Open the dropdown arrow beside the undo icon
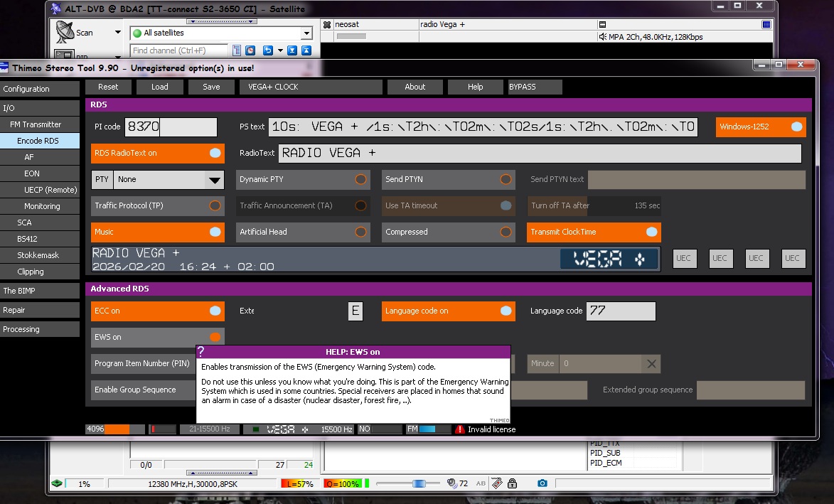The width and height of the screenshot is (834, 504). (x=280, y=51)
